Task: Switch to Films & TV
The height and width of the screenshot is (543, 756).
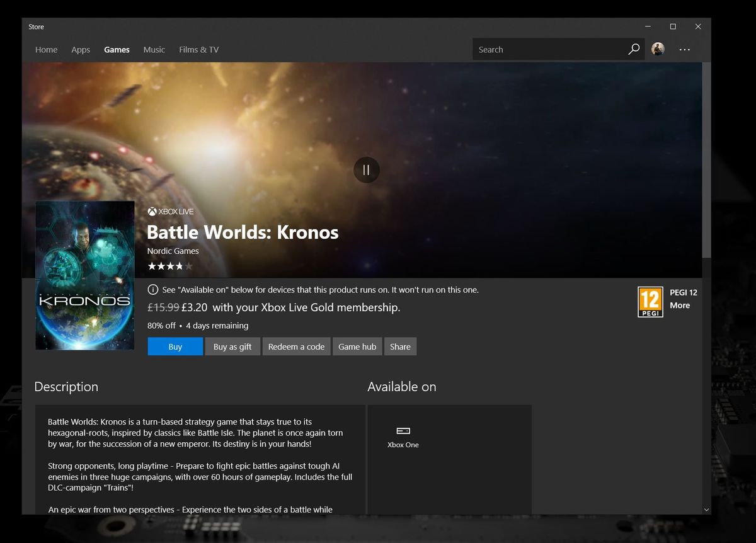Action: tap(198, 49)
